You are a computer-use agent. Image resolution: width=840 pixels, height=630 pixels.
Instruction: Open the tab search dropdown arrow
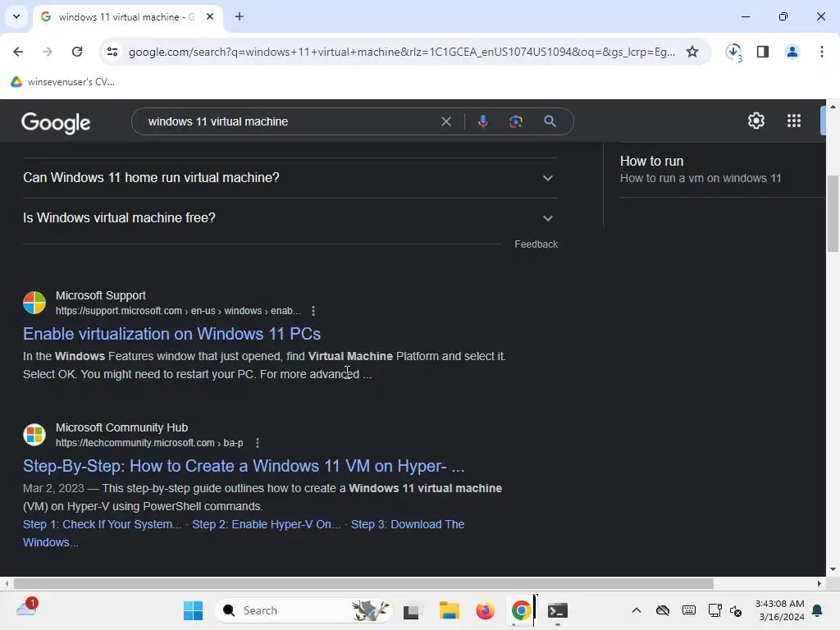tap(16, 16)
